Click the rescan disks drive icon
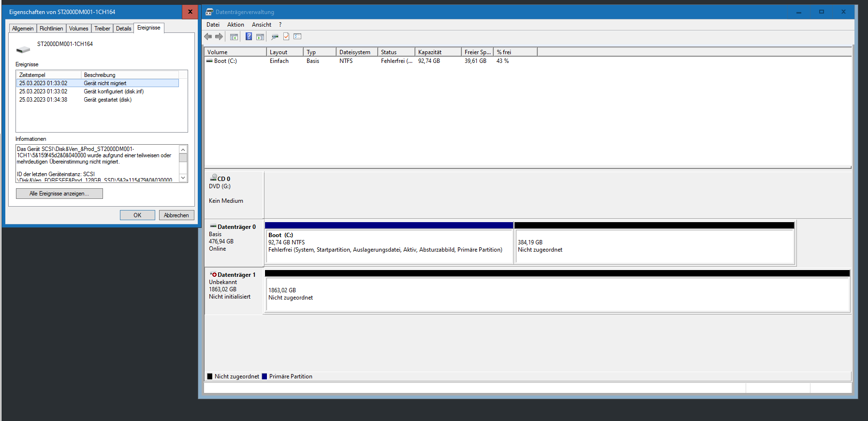 (275, 37)
